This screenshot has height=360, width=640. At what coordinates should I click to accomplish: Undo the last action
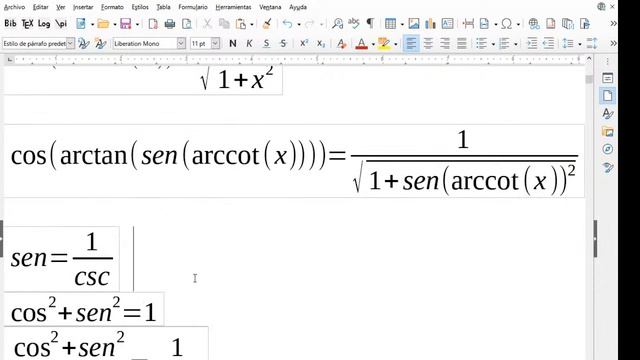[x=287, y=24]
